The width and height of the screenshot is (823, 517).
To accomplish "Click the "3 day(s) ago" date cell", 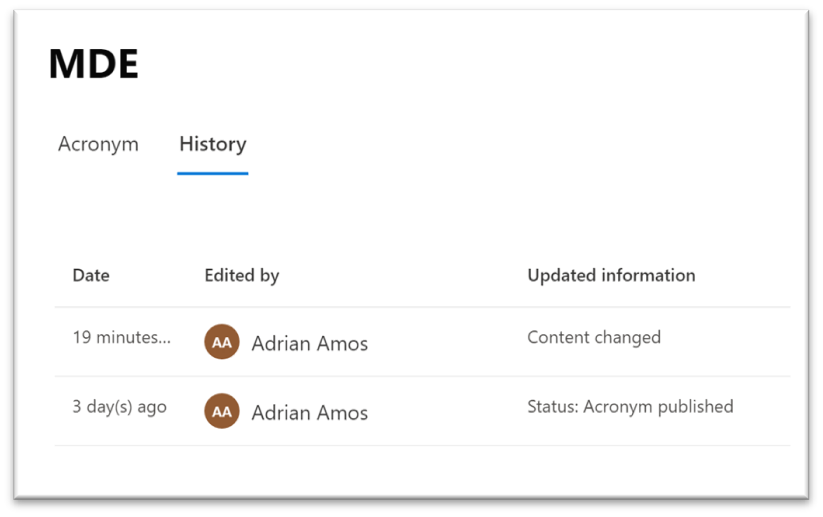I will 119,407.
